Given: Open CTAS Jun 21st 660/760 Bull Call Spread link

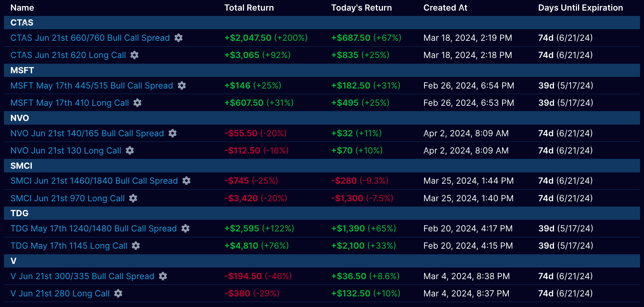Looking at the screenshot, I should click(90, 38).
